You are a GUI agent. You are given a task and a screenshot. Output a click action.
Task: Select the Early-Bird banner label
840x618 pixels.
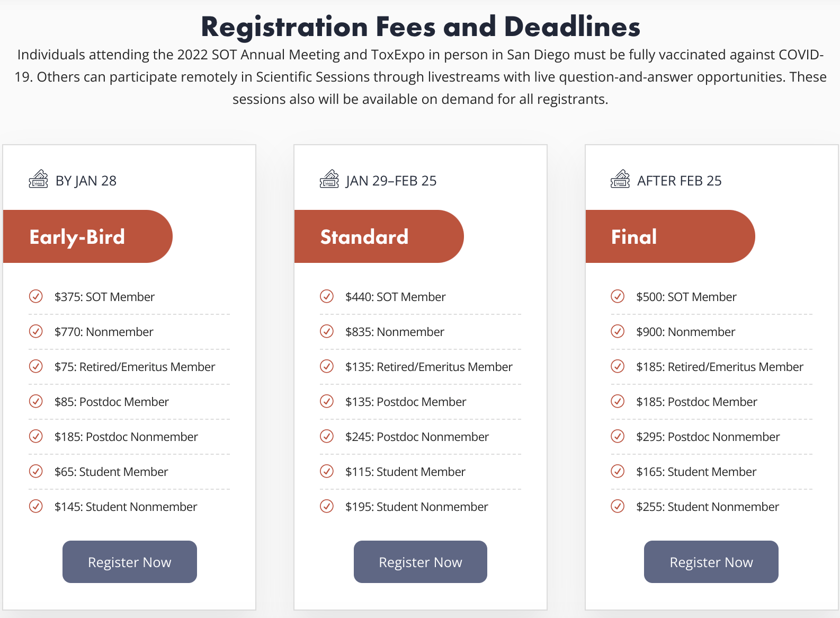pyautogui.click(x=77, y=237)
